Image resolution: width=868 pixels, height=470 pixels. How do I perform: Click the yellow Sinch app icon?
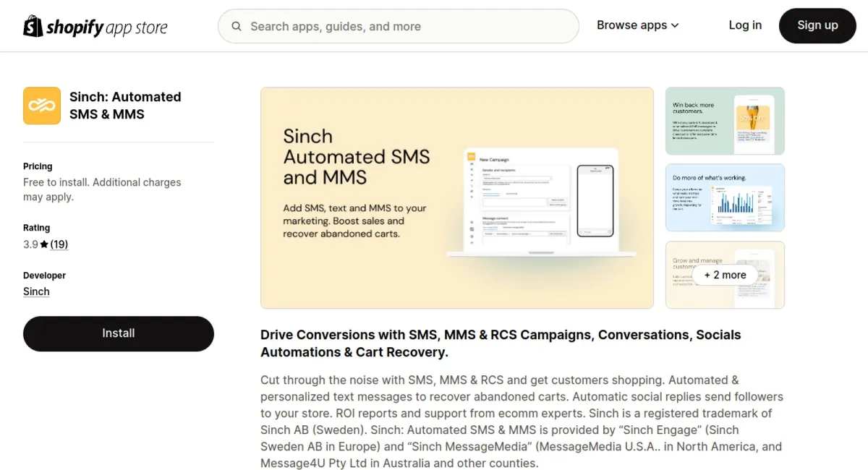click(41, 105)
